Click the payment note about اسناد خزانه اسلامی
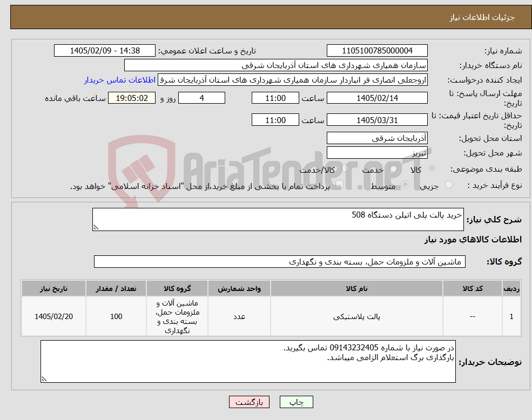The width and height of the screenshot is (532, 420). (200, 186)
